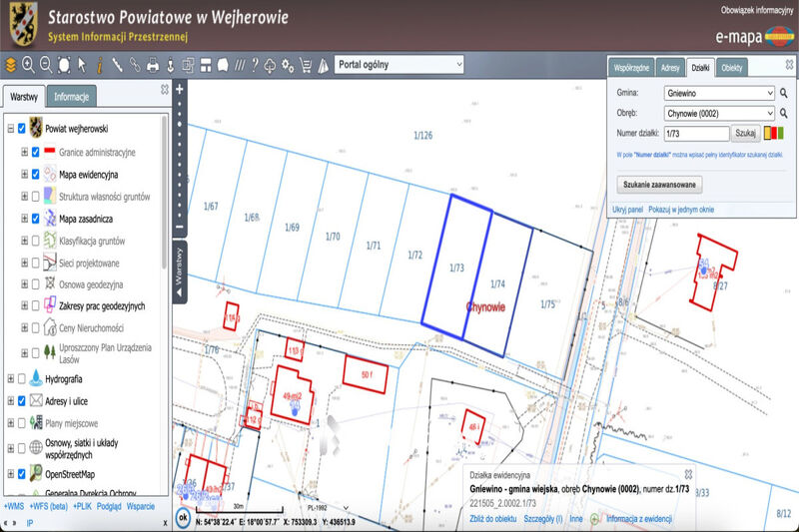
Task: Open the layers stack icon in toolbar
Action: click(x=11, y=65)
